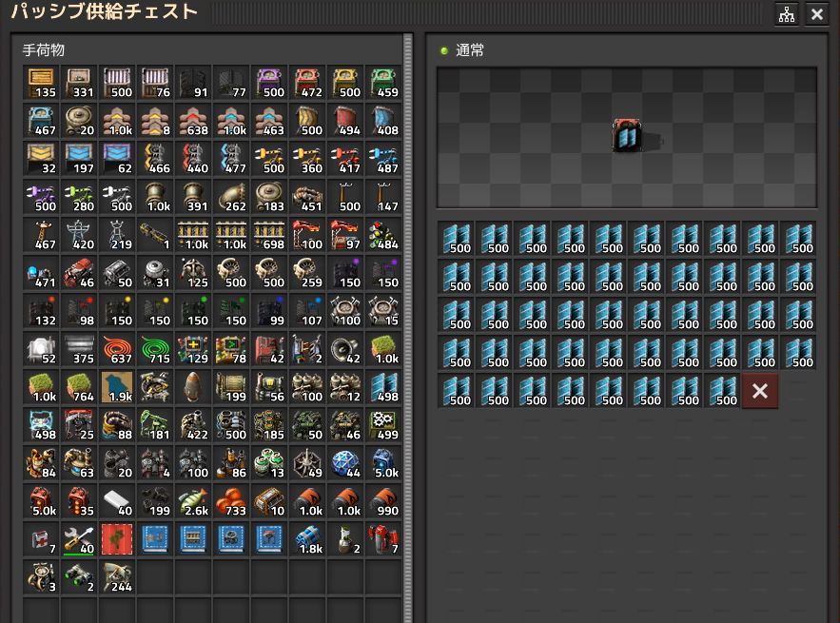Select the item stack showing 375
The width and height of the screenshot is (840, 623).
(79, 349)
